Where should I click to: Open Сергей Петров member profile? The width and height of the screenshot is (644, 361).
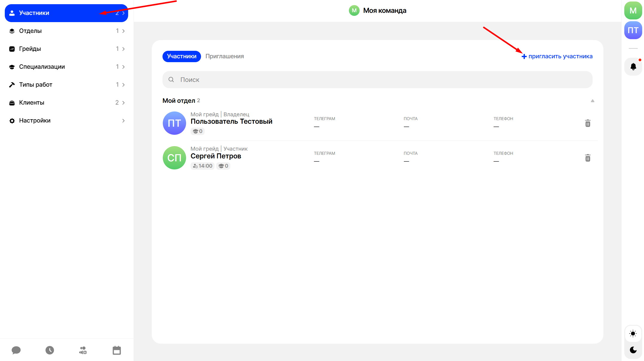[216, 156]
